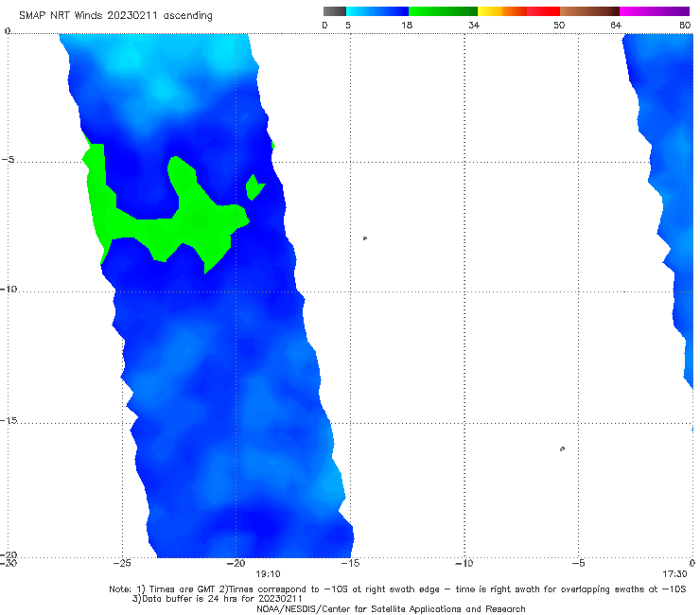Click the gray segment of the color scale
This screenshot has height=615, width=700.
pyautogui.click(x=334, y=11)
